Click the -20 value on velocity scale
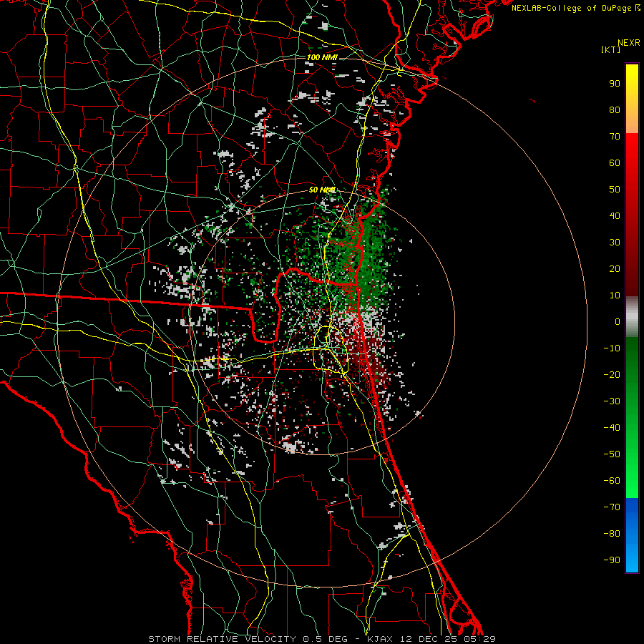 click(612, 374)
